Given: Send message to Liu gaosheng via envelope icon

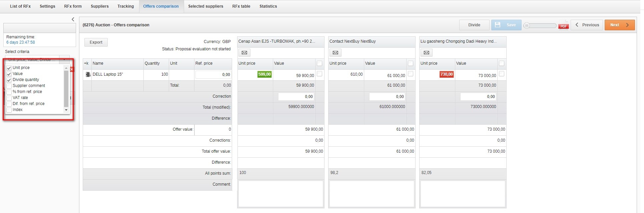Looking at the screenshot, I should (x=426, y=53).
